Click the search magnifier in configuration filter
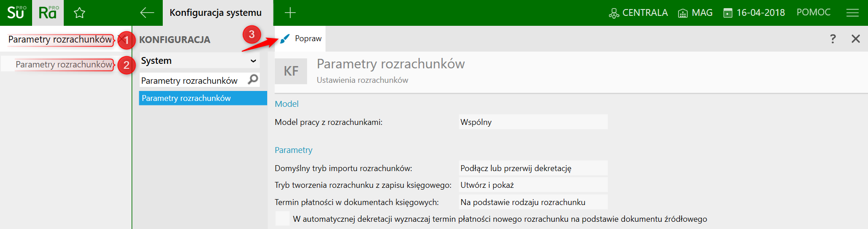Screen dimensions: 868x229 click(x=253, y=80)
